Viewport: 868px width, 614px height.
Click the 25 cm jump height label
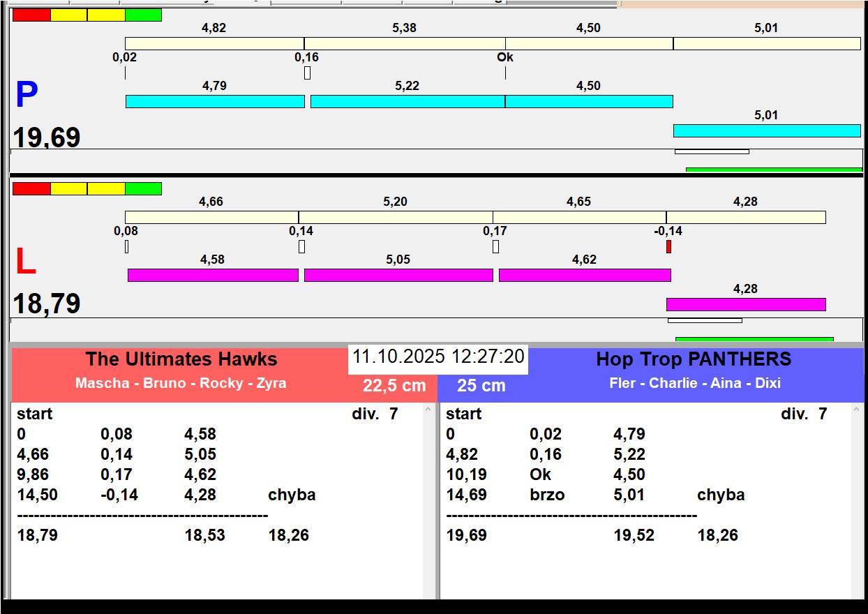tap(481, 386)
